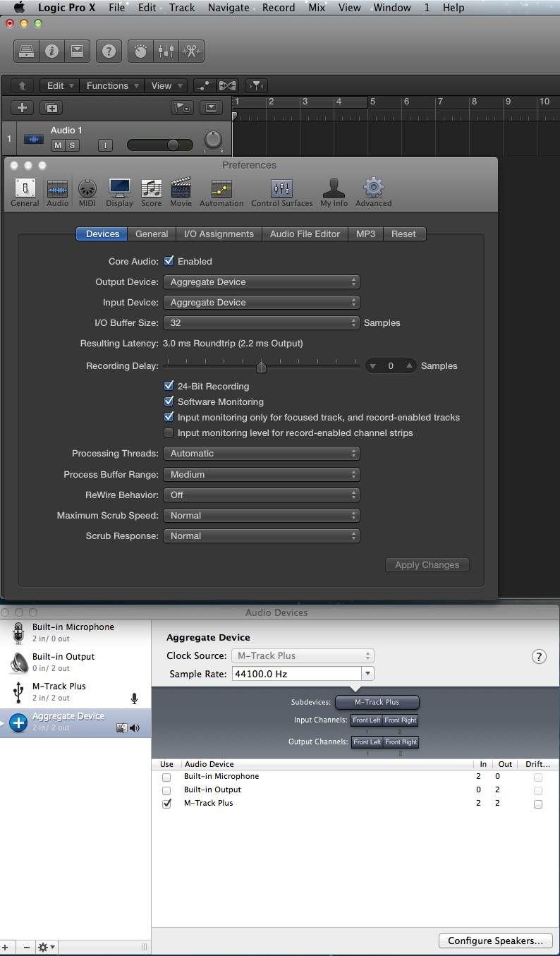Open the Score preferences icon

pos(152,192)
